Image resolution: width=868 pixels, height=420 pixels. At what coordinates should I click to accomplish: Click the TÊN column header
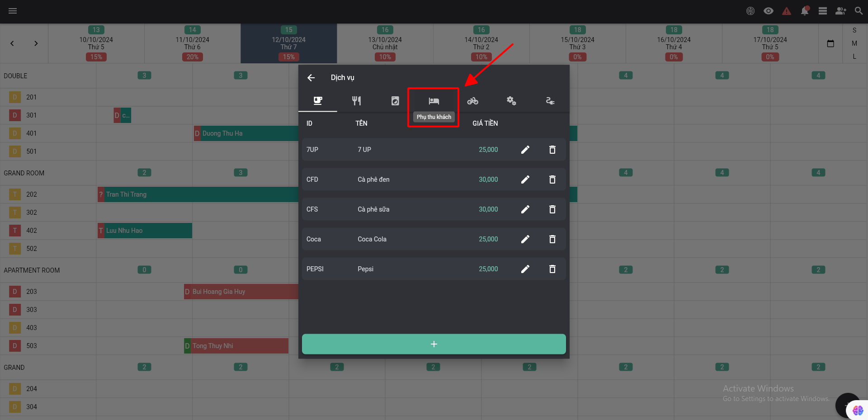tap(361, 123)
